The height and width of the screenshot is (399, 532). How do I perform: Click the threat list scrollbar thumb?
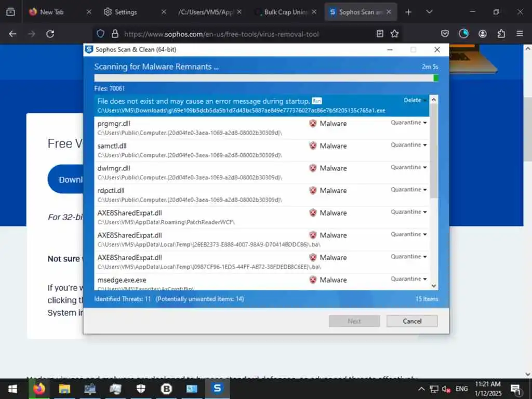(434, 151)
